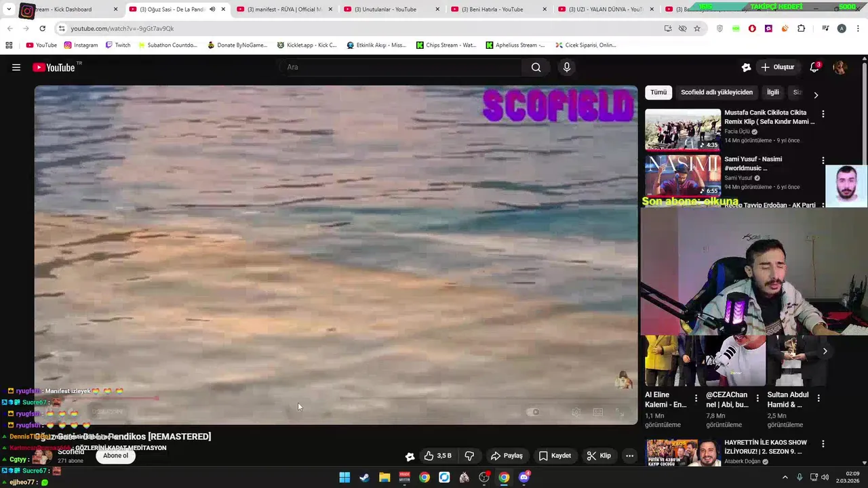This screenshot has width=868, height=488.
Task: Open Instagram bookmark
Action: tap(81, 45)
